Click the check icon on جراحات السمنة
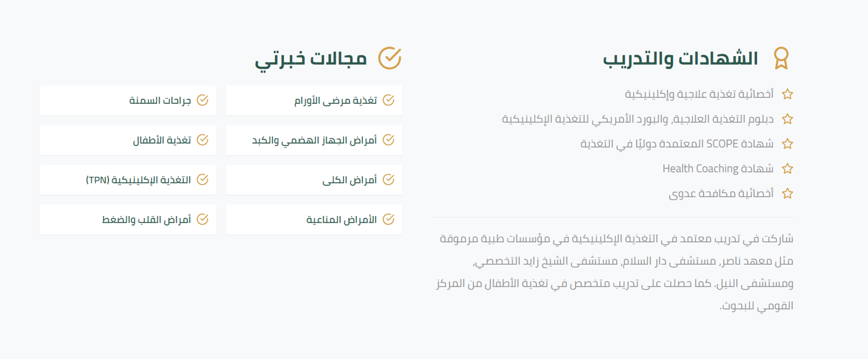This screenshot has height=359, width=868. click(203, 100)
